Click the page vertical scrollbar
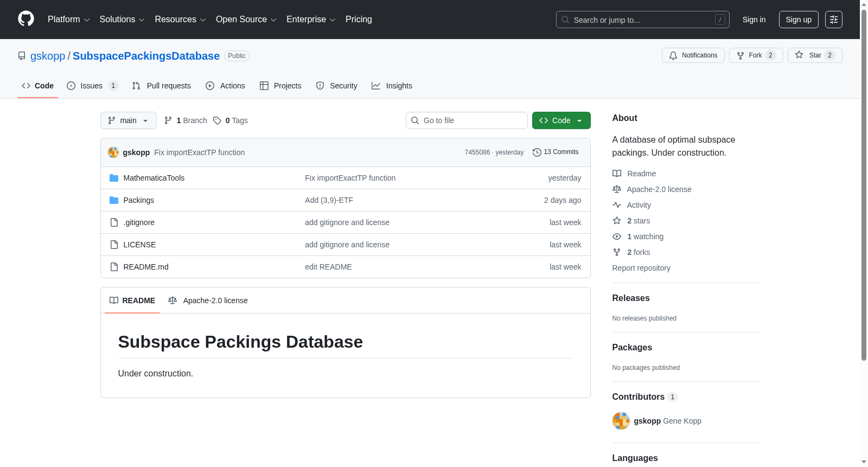The height and width of the screenshot is (467, 868). point(864,184)
